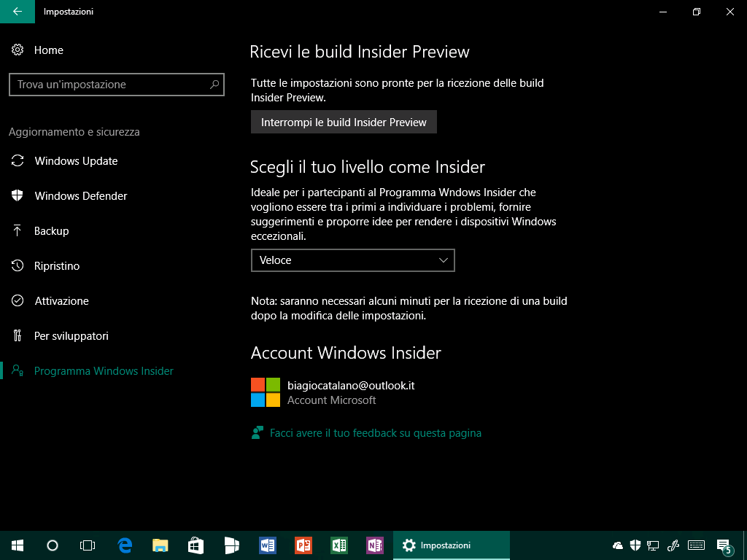The image size is (747, 560).
Task: Launch PowerPoint from the taskbar
Action: click(x=303, y=545)
